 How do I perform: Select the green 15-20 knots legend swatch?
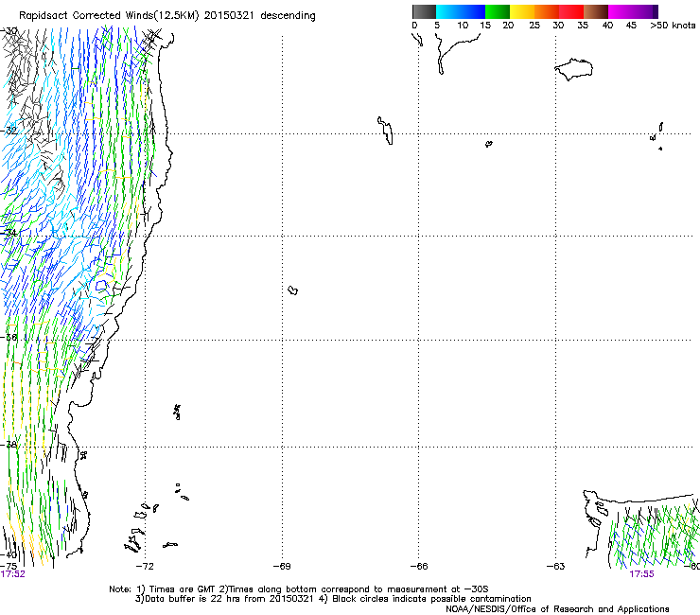(x=498, y=11)
